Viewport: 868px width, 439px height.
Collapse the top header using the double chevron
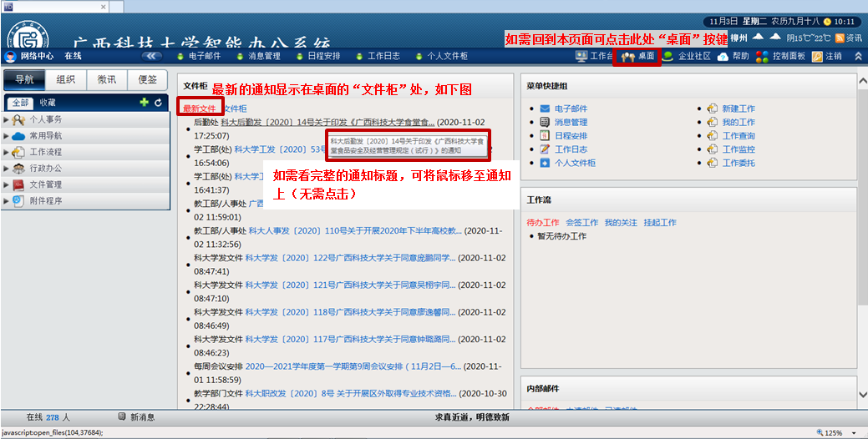[x=858, y=57]
